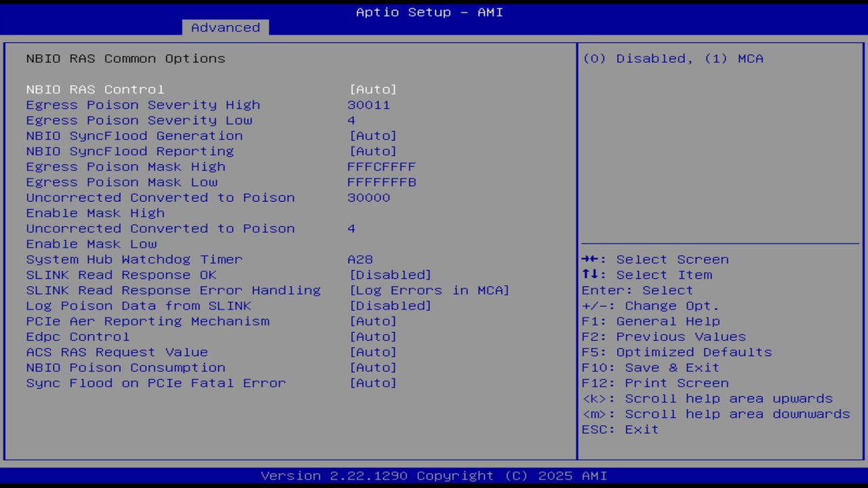The image size is (868, 488).
Task: Select Uncorrected Converted to Poison Enable Mask Low
Action: pos(161,237)
